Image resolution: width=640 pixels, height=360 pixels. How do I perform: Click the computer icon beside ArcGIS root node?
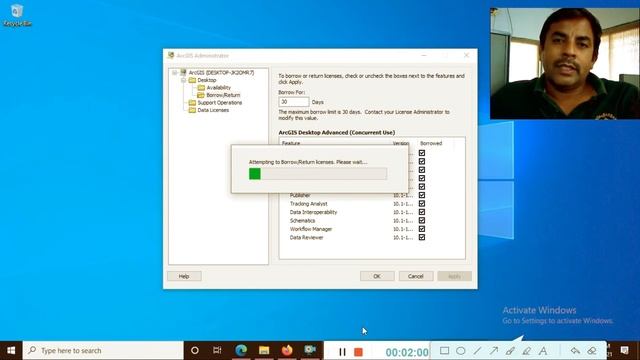[x=183, y=72]
